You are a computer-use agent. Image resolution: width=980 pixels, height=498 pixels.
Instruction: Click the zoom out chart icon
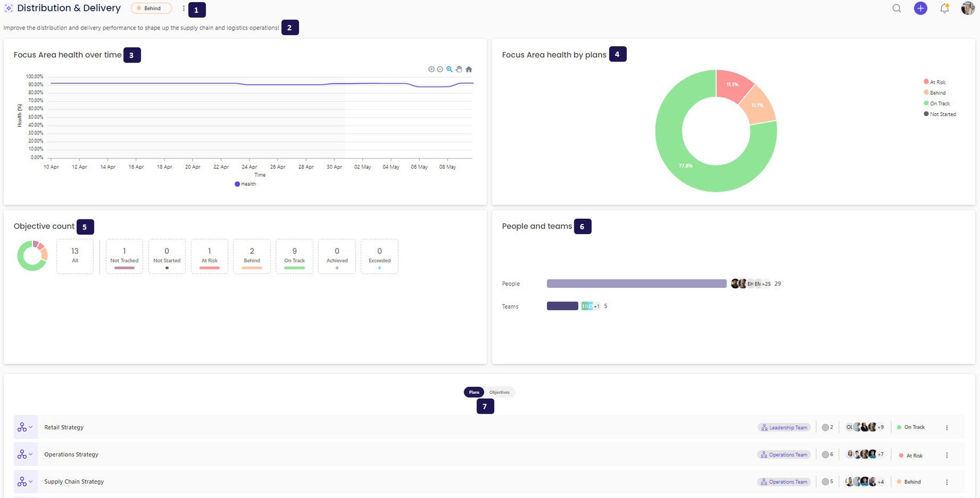pos(440,69)
